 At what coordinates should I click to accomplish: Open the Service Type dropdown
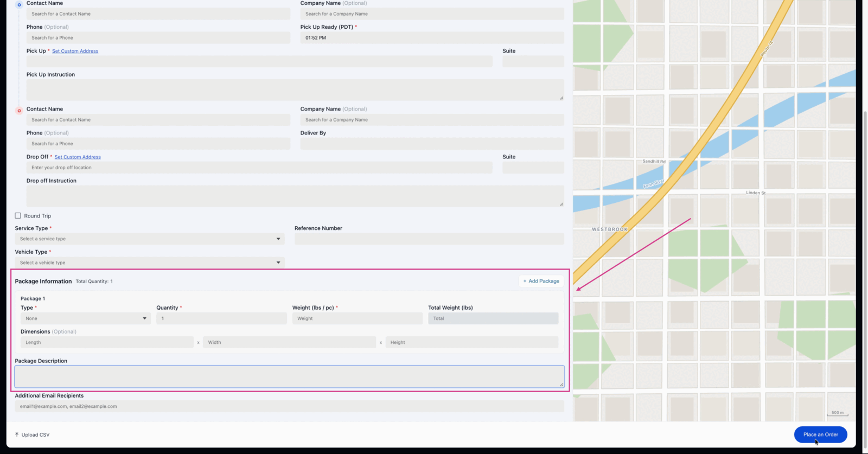pyautogui.click(x=150, y=239)
